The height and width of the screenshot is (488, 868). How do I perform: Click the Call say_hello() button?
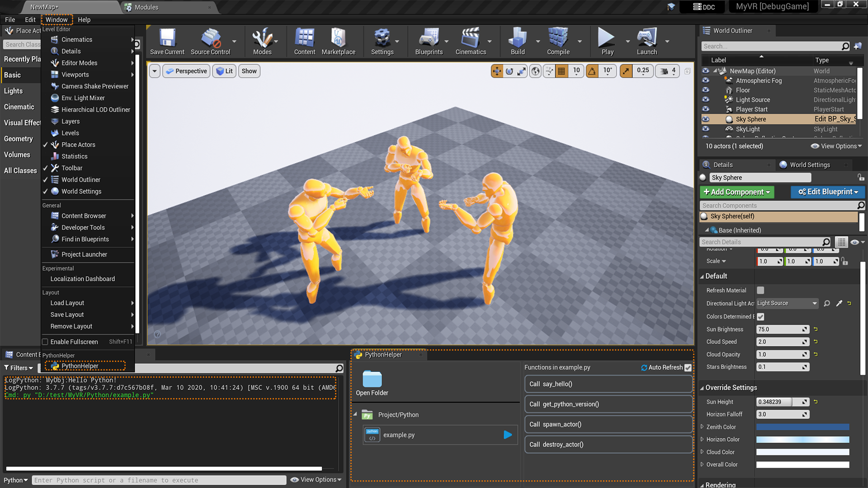click(x=608, y=384)
